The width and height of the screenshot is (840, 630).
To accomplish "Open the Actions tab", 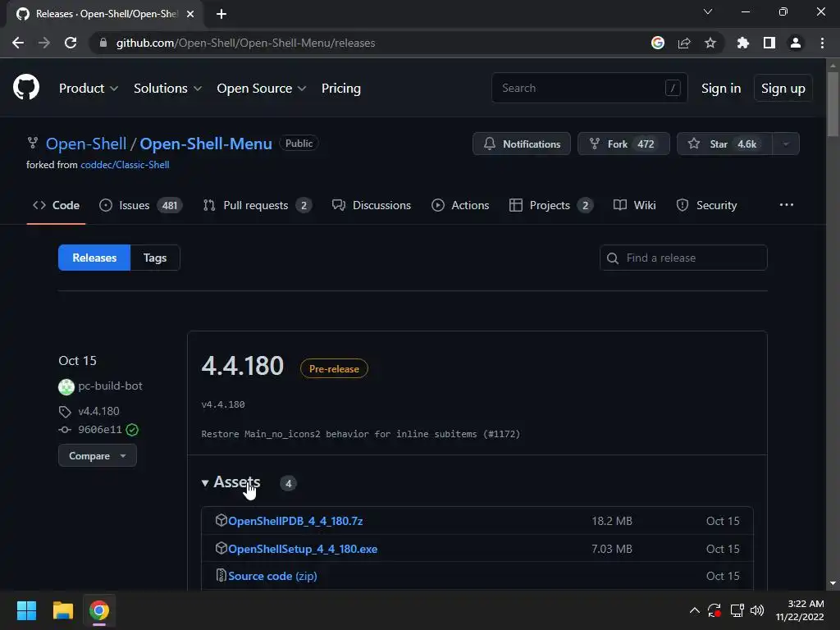I will click(x=460, y=205).
